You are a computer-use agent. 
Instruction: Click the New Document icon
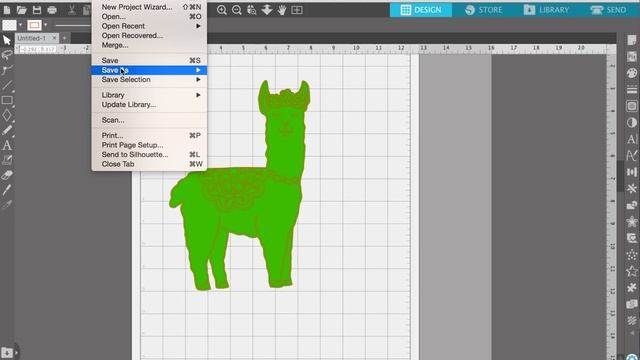7,10
